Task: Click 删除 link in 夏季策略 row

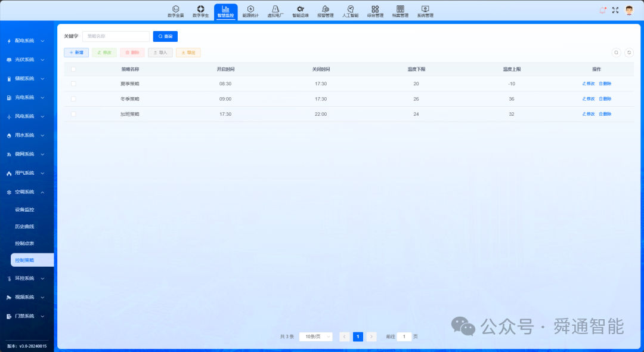Action: click(x=605, y=84)
